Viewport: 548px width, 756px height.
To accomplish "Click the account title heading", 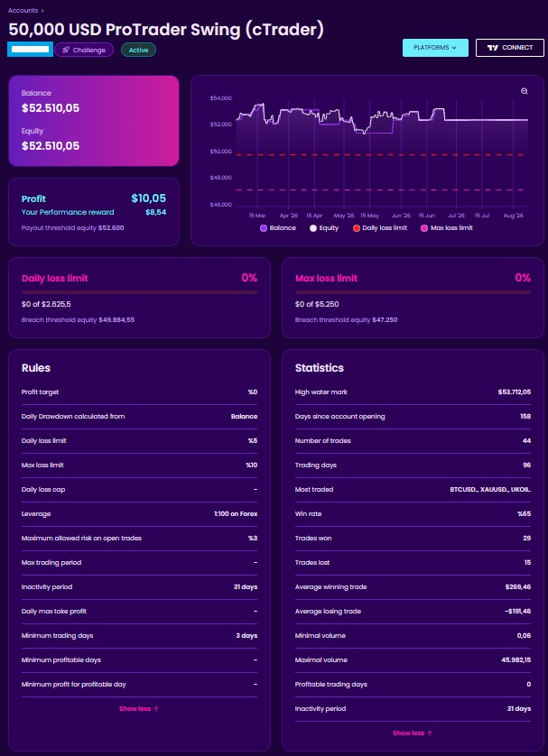I will pyautogui.click(x=166, y=30).
